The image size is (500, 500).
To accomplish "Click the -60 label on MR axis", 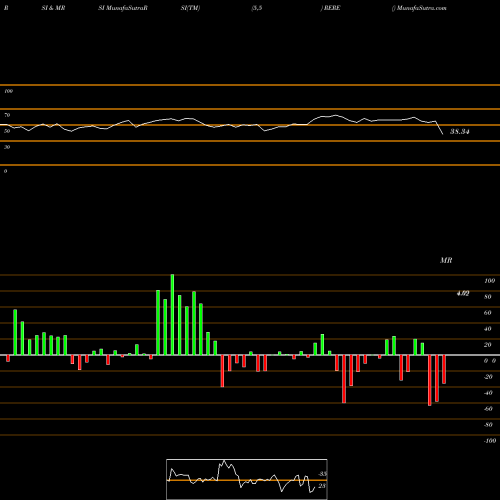I will [x=488, y=409].
